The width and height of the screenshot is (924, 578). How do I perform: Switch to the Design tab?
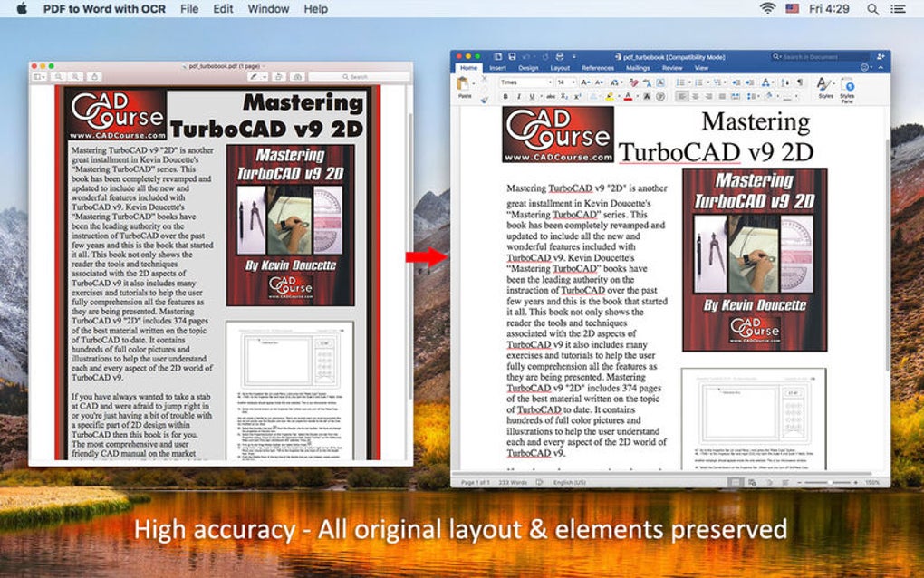point(529,68)
